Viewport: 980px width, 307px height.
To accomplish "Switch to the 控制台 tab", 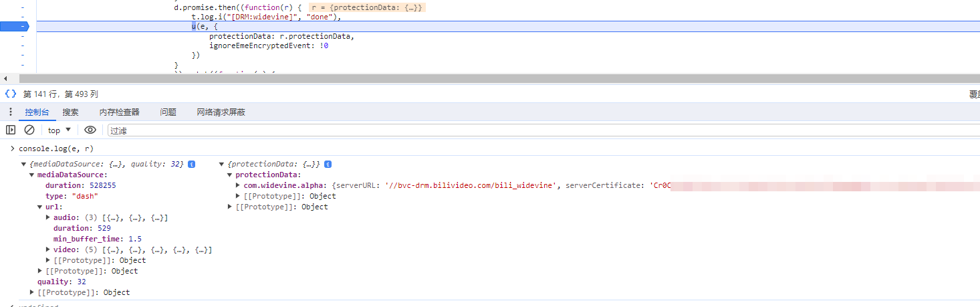I will tap(37, 112).
